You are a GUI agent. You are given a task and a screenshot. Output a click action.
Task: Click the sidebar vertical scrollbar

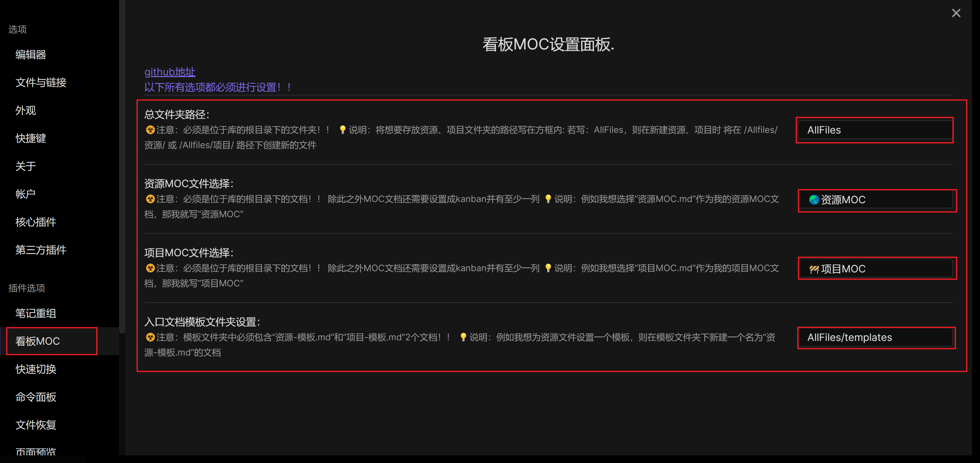(x=122, y=167)
